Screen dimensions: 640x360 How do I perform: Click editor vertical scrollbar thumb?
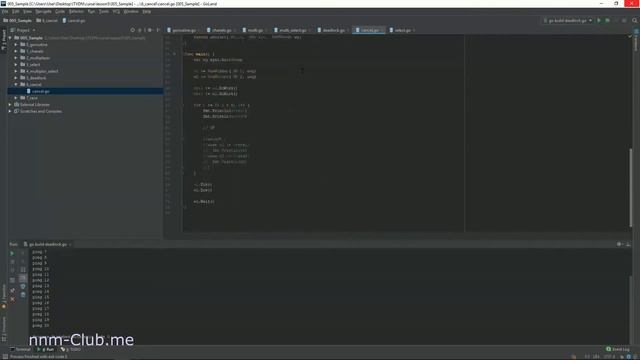631,188
